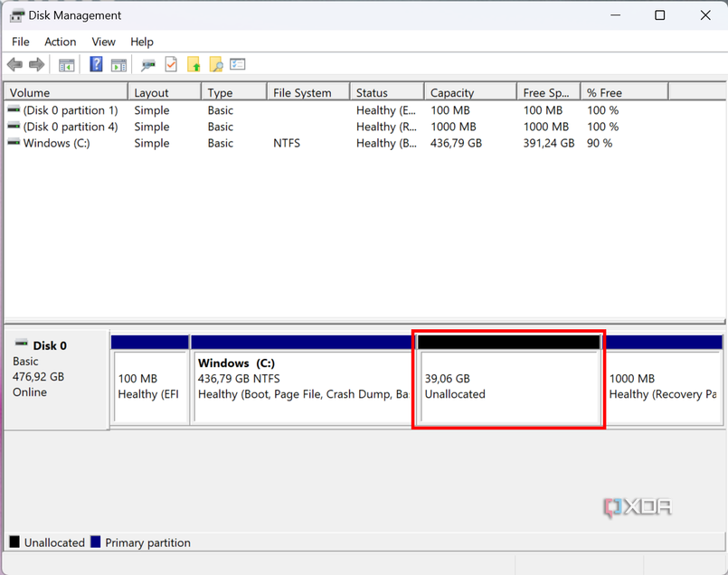Click the Unallocated legend label

(x=54, y=542)
